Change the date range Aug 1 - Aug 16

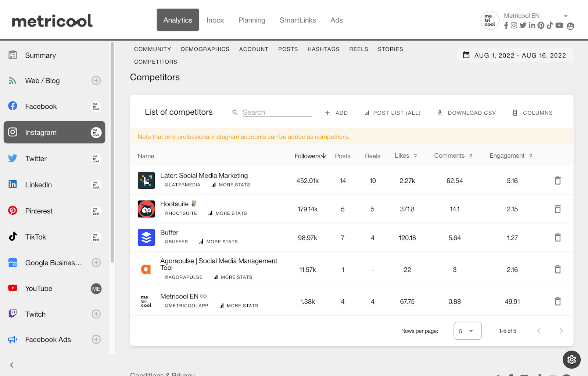(x=515, y=55)
